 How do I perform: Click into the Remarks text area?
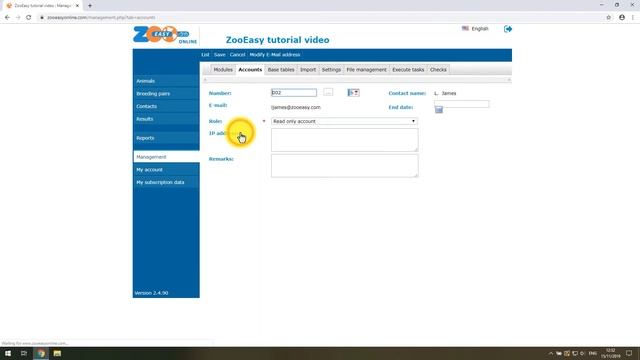[x=344, y=165]
